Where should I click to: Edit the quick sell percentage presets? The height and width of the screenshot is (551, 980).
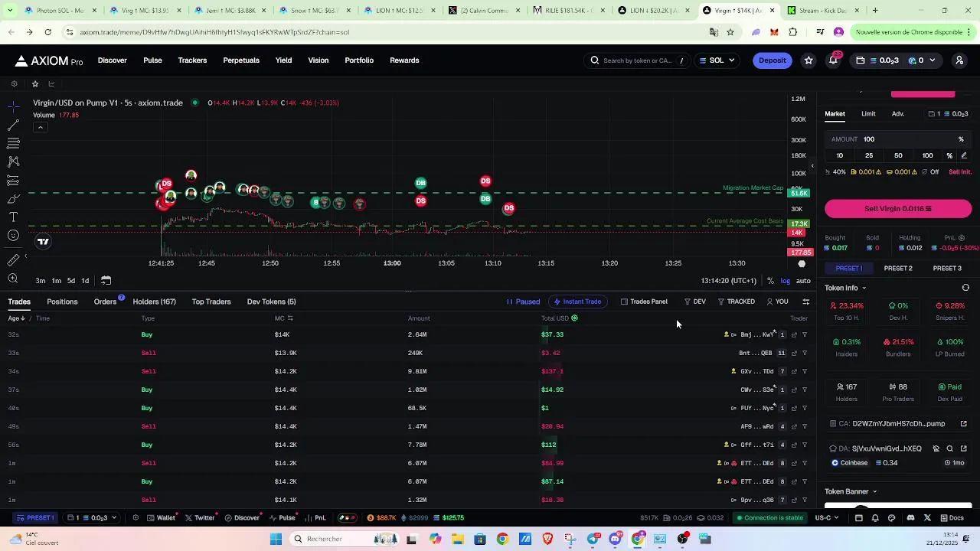coord(964,155)
